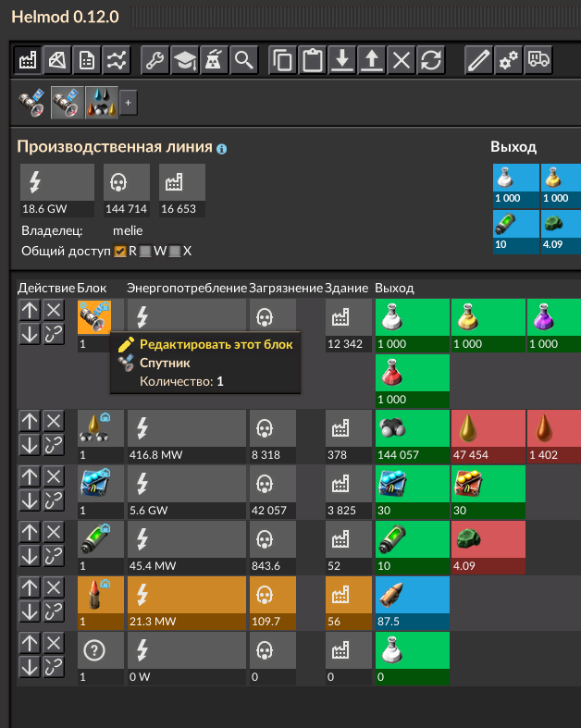Click the 4.09 green ore output cell in row
Image resolution: width=581 pixels, height=728 pixels.
point(488,548)
